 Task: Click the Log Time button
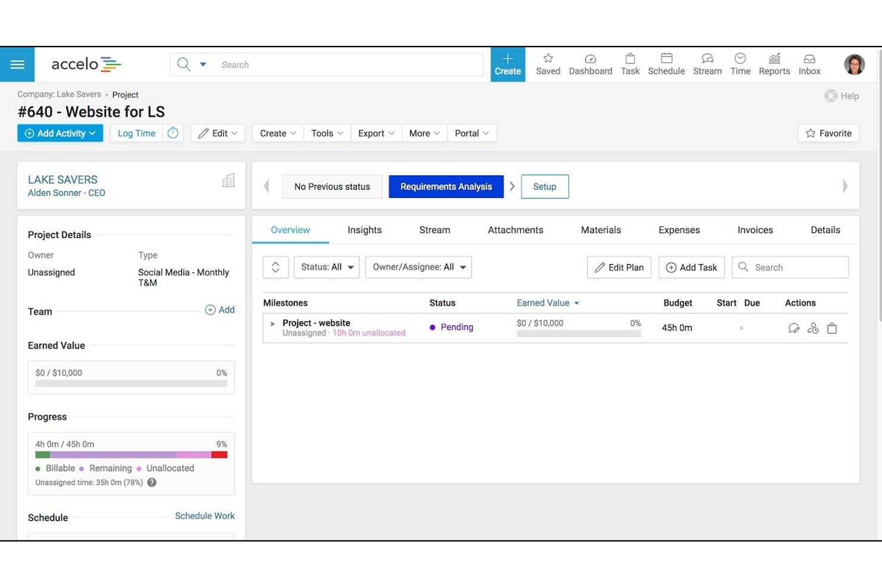coord(136,133)
